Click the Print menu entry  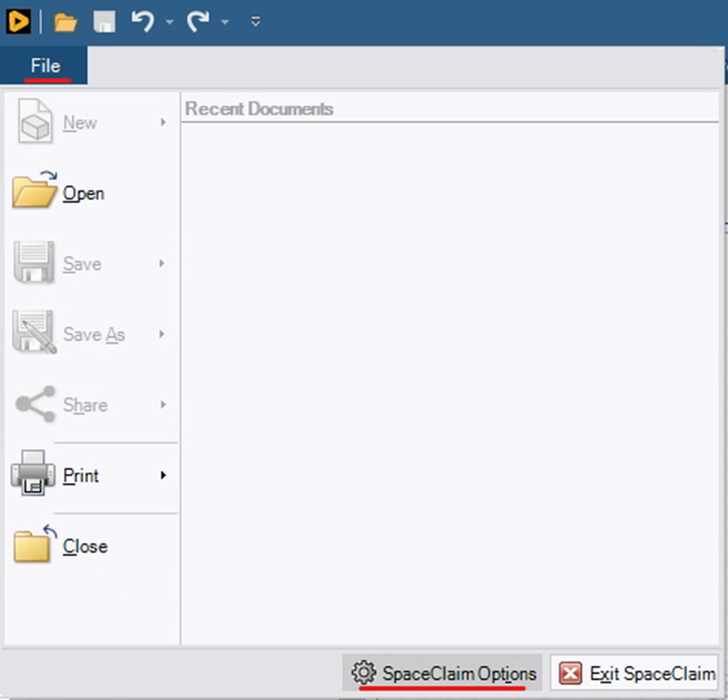pos(82,476)
